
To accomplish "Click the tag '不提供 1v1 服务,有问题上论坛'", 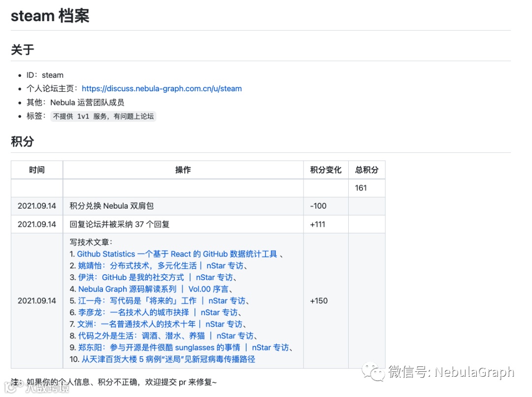I will tap(103, 116).
